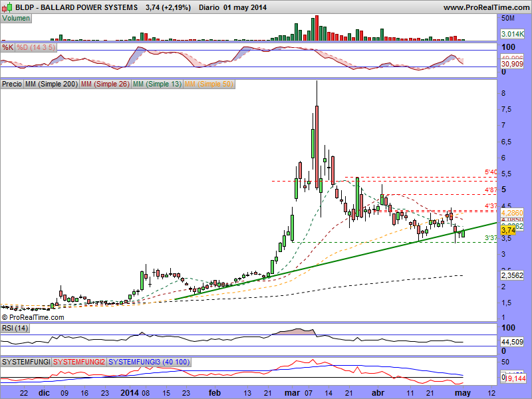Select the %D (14 3 5) label
Viewport: 532px width, 399px height.
(x=36, y=47)
